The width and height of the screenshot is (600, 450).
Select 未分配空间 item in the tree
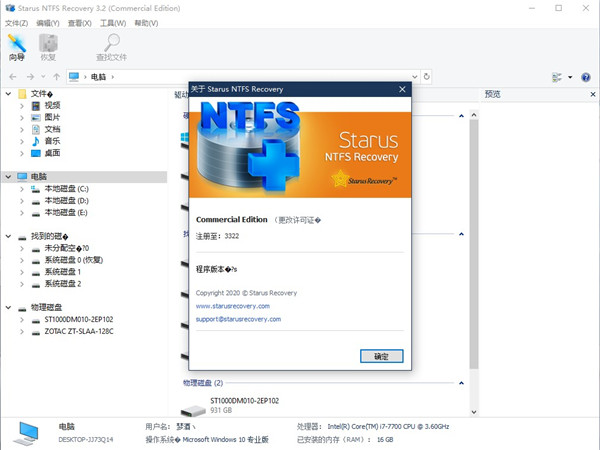pyautogui.click(x=67, y=248)
